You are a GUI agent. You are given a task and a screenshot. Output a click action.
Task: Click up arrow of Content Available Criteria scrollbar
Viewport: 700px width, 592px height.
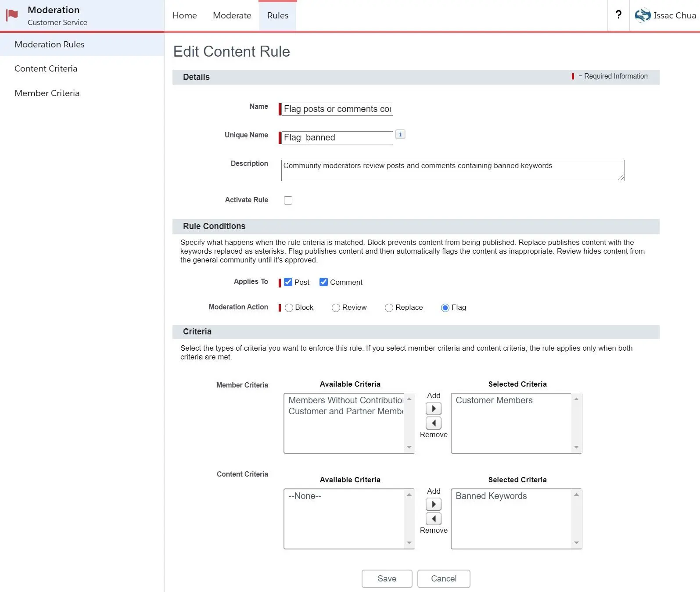(409, 495)
